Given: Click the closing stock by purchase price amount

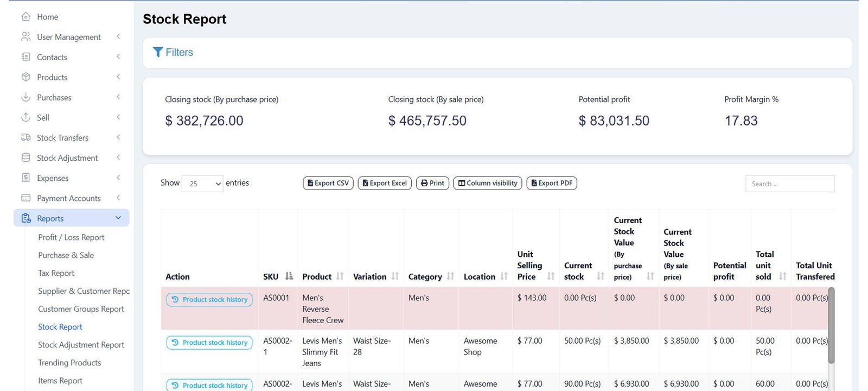Looking at the screenshot, I should tap(204, 121).
